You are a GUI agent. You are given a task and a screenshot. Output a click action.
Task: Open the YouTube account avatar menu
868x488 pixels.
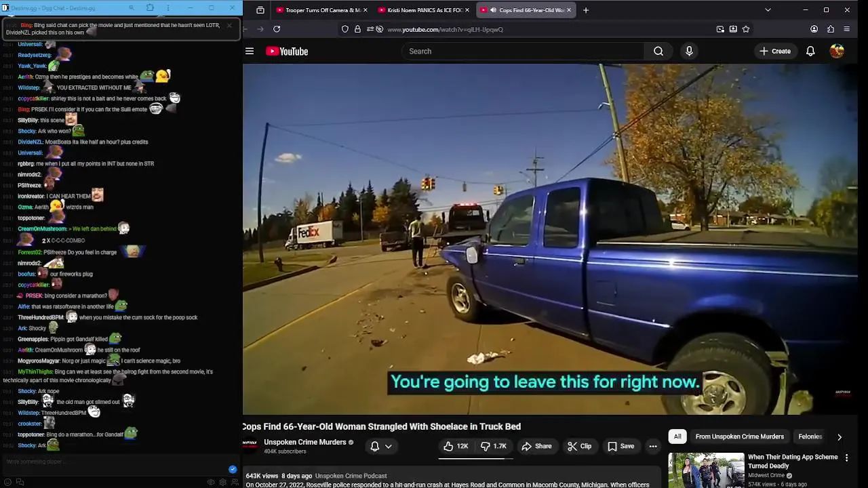click(837, 52)
